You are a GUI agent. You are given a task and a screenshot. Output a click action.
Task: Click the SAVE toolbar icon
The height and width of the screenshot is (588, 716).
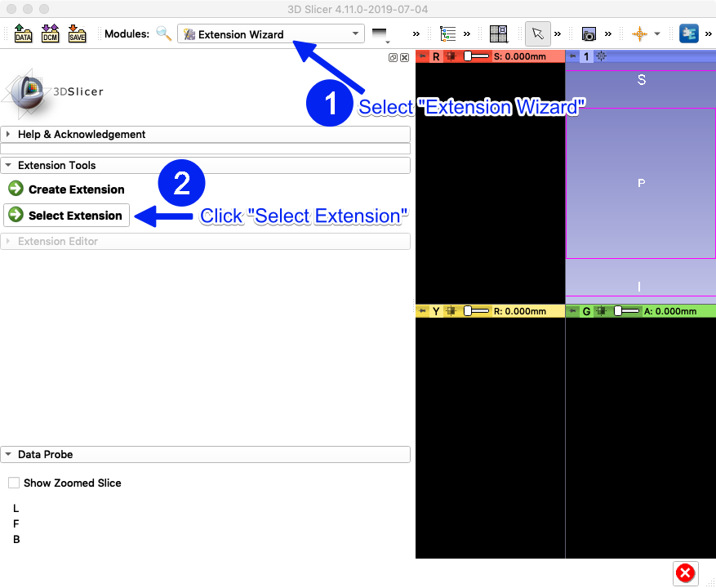pos(77,33)
